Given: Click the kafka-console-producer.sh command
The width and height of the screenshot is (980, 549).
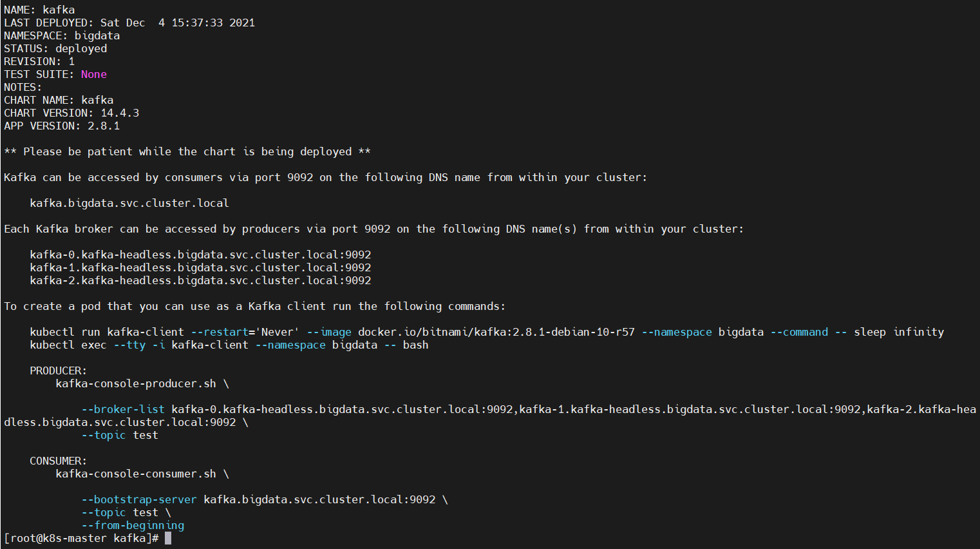Looking at the screenshot, I should tap(136, 383).
